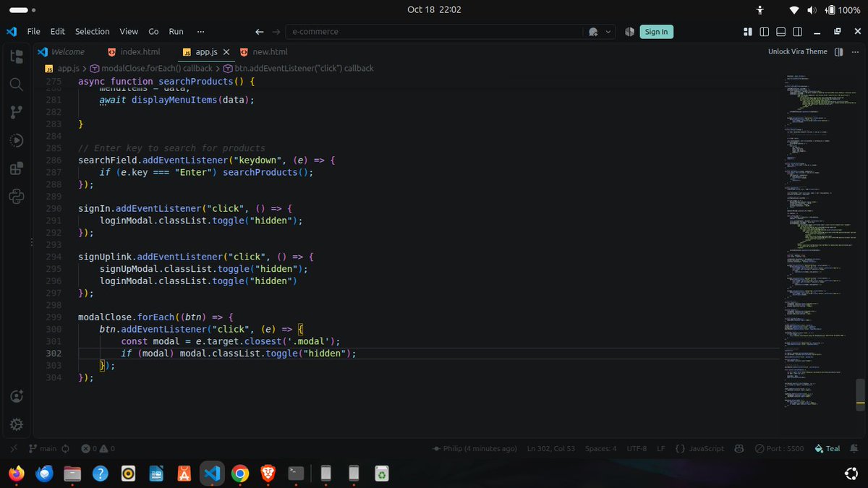Screen dimensions: 868x488
Task: Open the Extensions view
Action: coord(17,168)
